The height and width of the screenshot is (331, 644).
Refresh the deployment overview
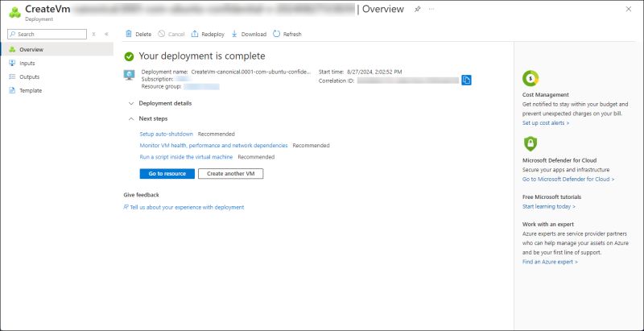[x=287, y=34]
